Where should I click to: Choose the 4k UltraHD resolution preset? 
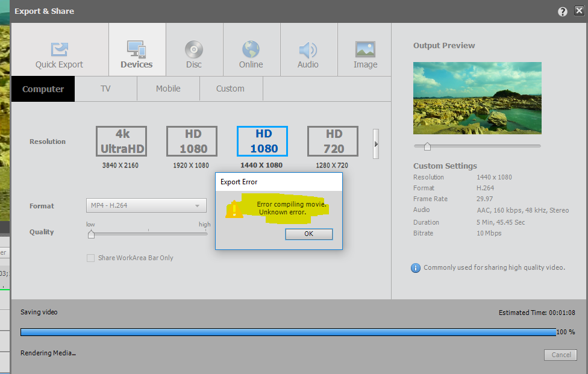click(x=121, y=142)
